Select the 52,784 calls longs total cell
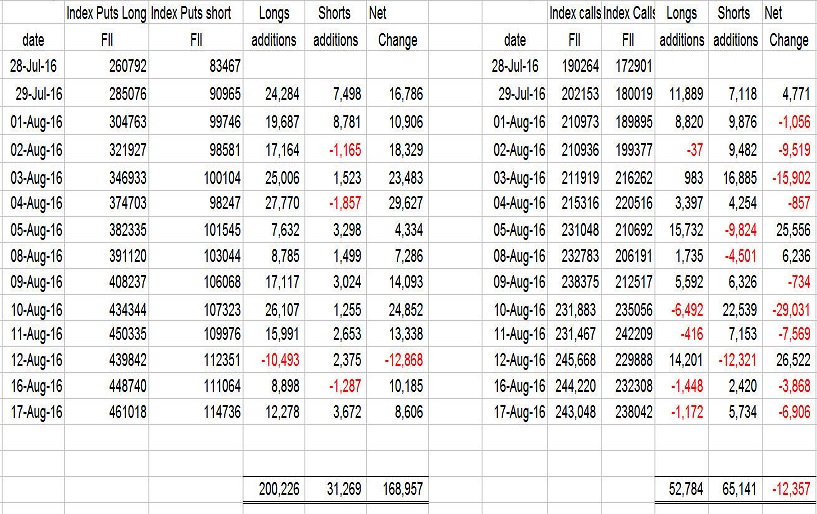Viewport: 817px width, 514px height. click(682, 488)
